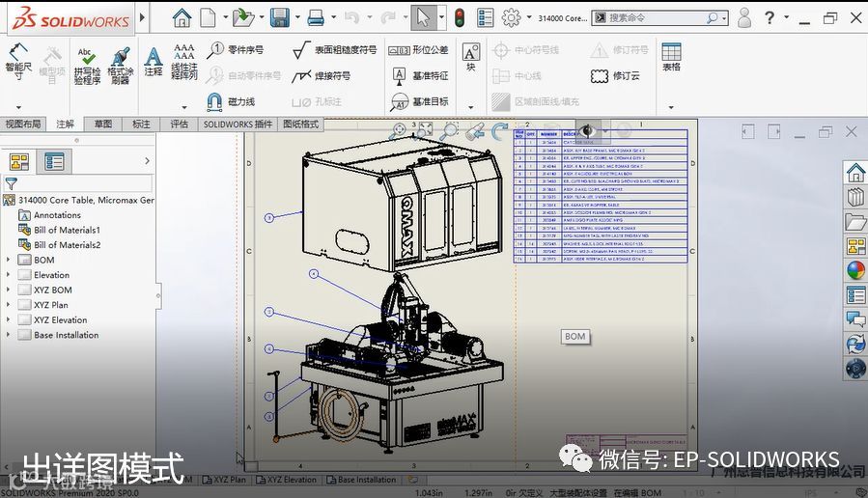This screenshot has height=498, width=868.
Task: Open the Options gear dropdown arrow
Action: pyautogui.click(x=529, y=17)
